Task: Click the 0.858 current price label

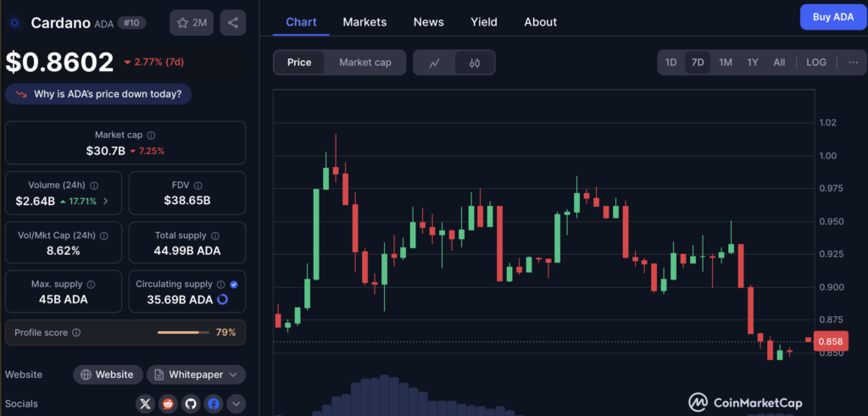Action: tap(831, 341)
